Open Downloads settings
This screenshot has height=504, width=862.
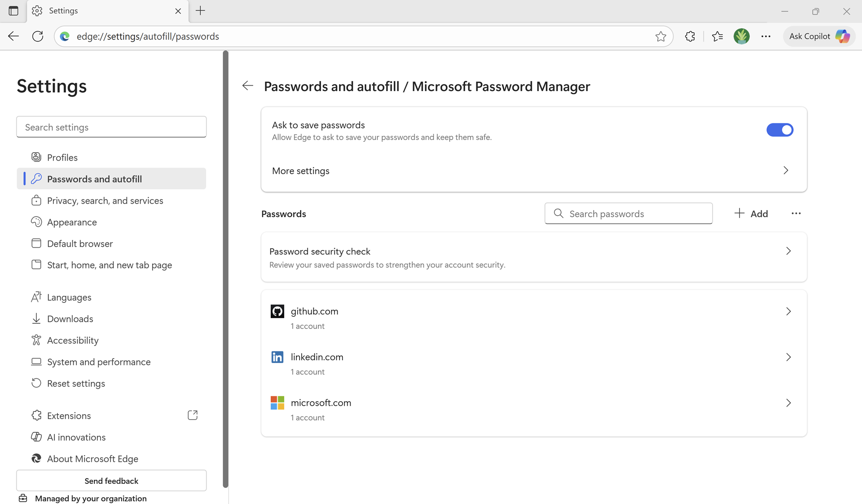coord(70,319)
